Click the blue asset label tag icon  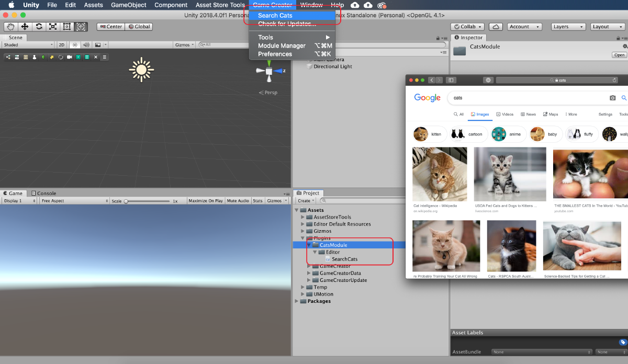coord(623,342)
